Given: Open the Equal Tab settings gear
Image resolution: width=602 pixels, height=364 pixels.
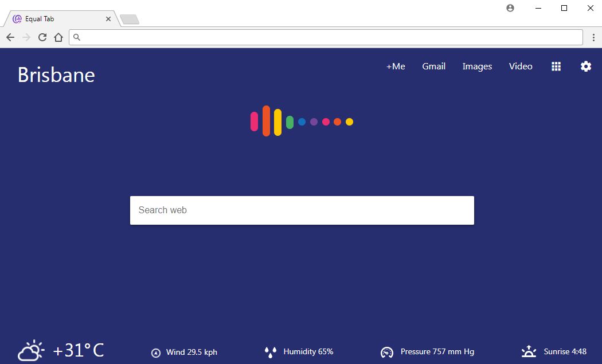Looking at the screenshot, I should click(586, 66).
